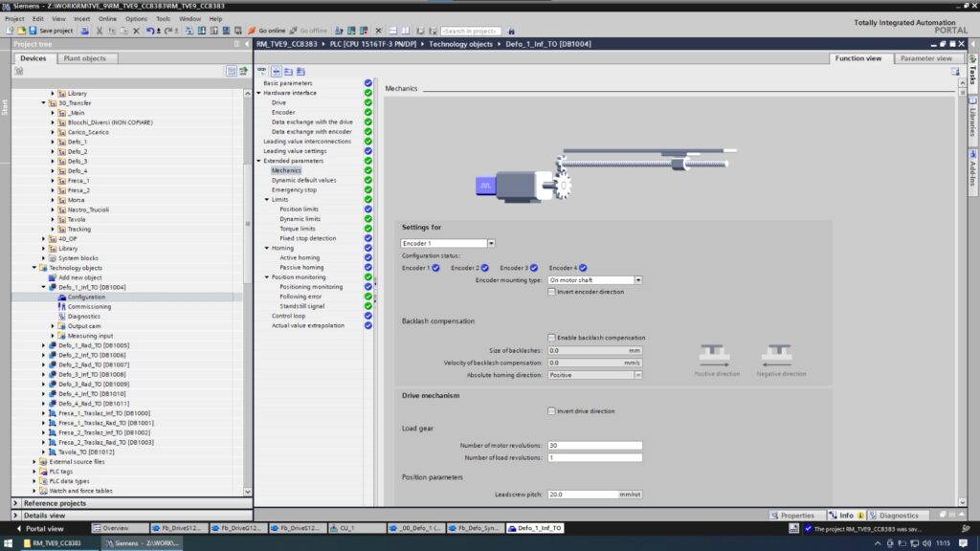Open the Options menu
This screenshot has width=980, height=551.
(136, 19)
